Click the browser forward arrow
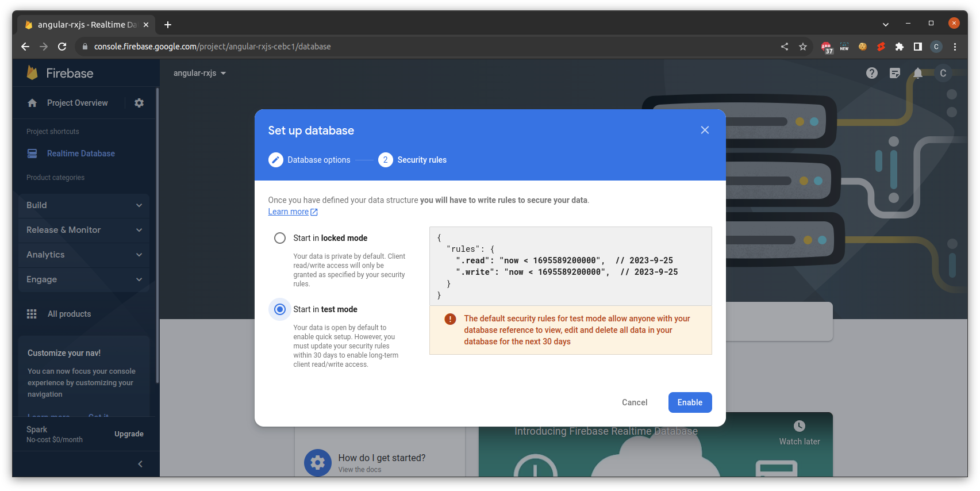The image size is (980, 491). 44,47
